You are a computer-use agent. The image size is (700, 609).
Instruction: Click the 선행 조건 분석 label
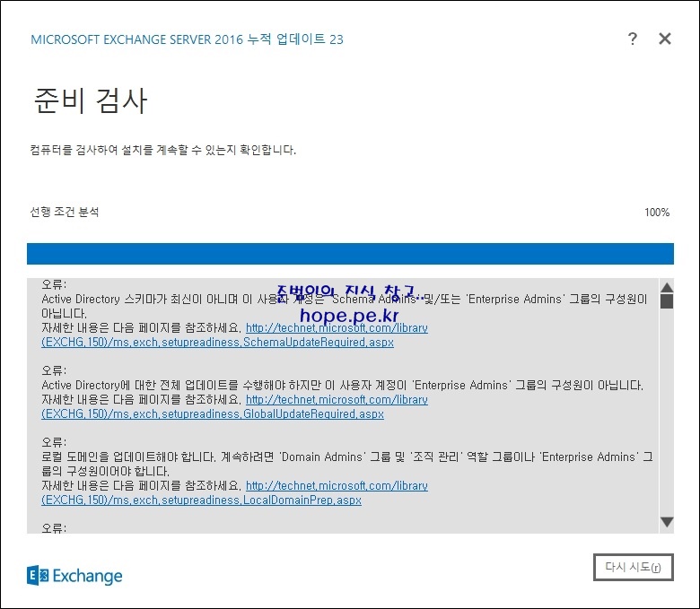coord(65,212)
